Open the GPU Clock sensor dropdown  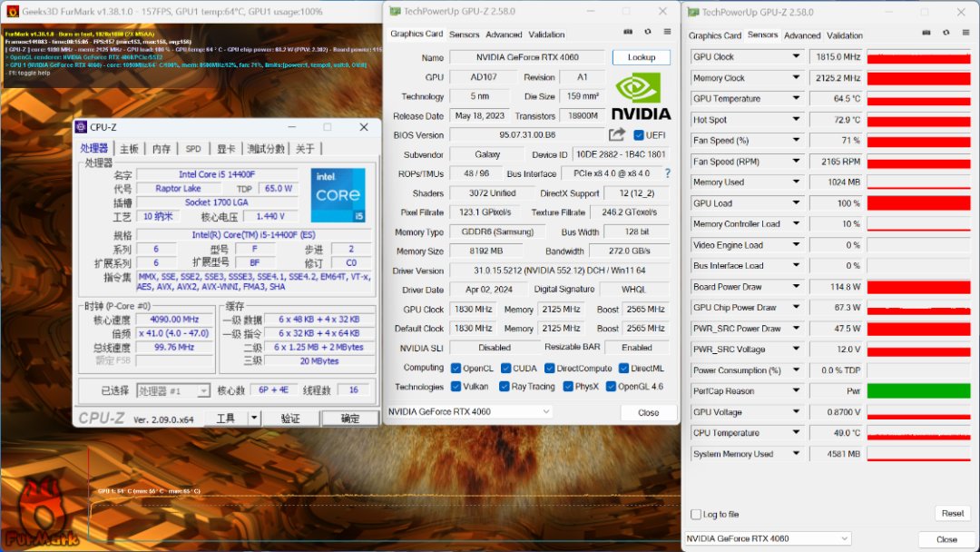pos(796,56)
